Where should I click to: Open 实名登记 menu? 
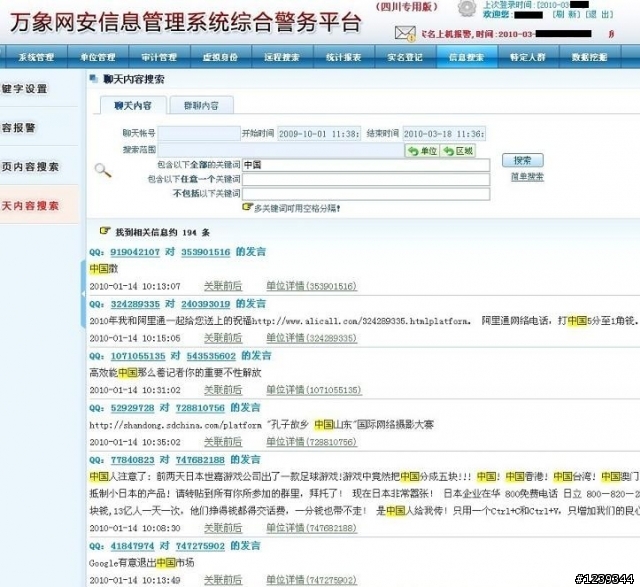[x=405, y=57]
